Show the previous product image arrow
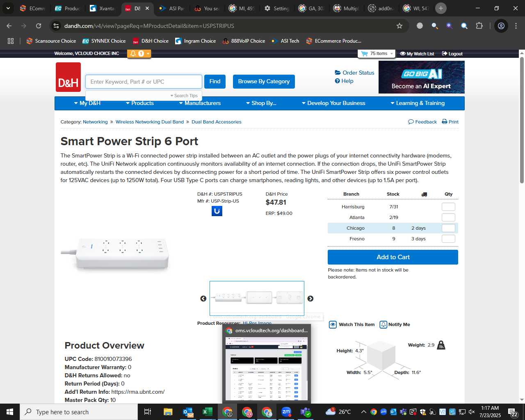525x420 pixels. click(x=203, y=299)
